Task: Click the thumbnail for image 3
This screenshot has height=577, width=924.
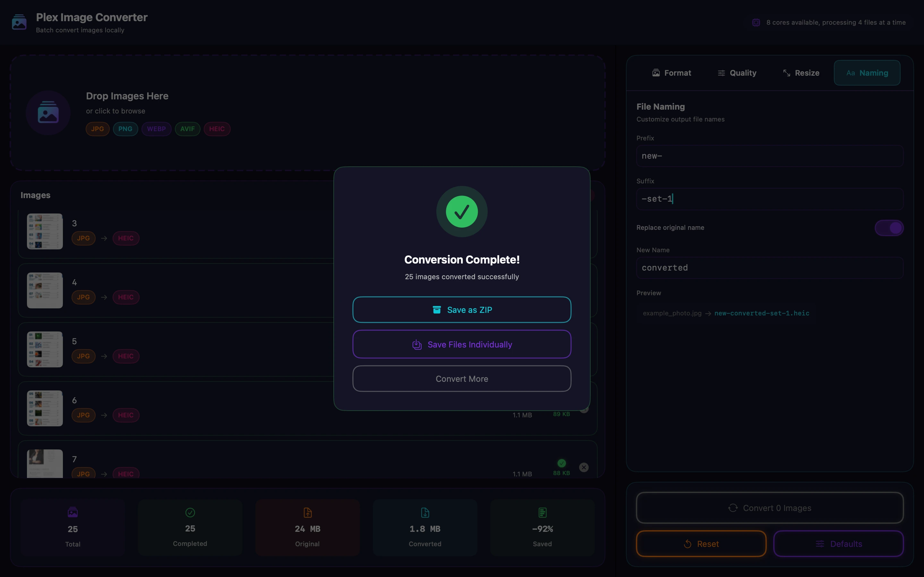Action: pyautogui.click(x=44, y=231)
